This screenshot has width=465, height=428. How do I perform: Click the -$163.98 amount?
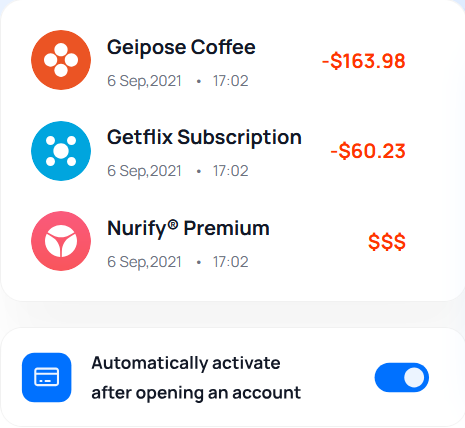click(x=364, y=61)
